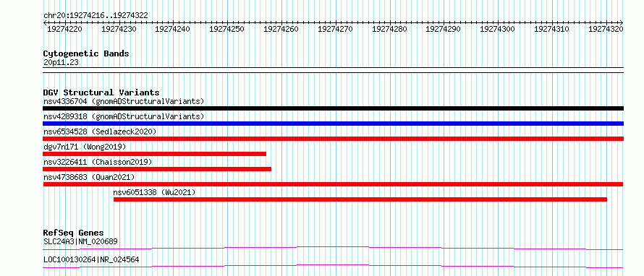This screenshot has width=644, height=276.
Task: Click ruler position 19274320
Action: [x=606, y=29]
